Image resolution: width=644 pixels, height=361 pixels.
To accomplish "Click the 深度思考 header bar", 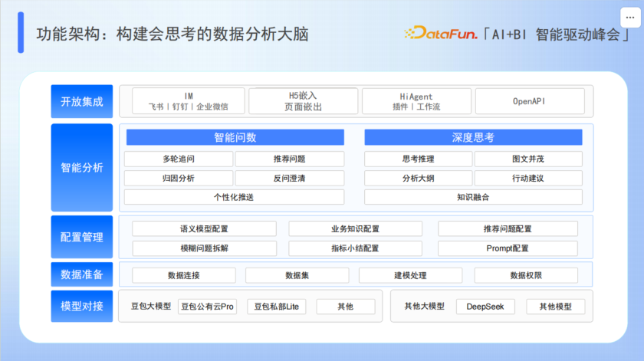I will click(x=473, y=137).
